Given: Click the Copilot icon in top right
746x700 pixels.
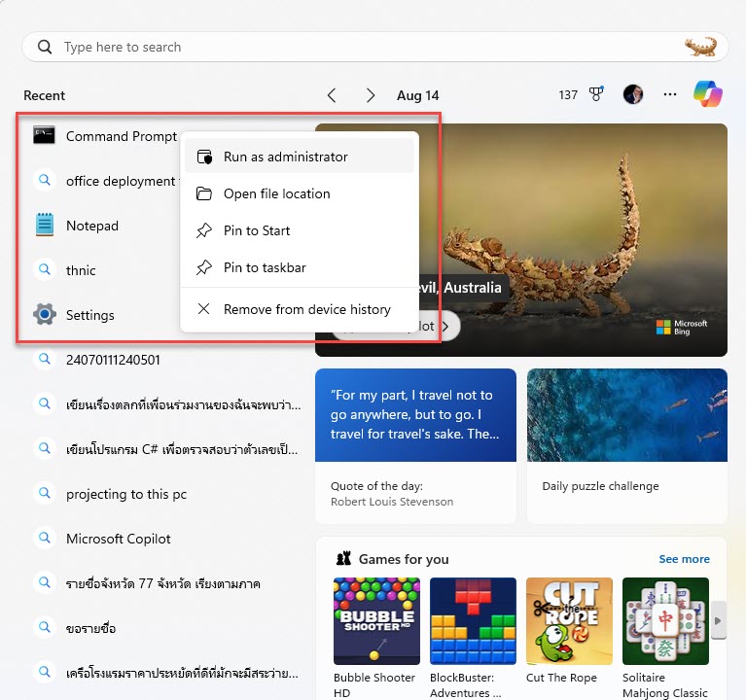Looking at the screenshot, I should (x=707, y=94).
